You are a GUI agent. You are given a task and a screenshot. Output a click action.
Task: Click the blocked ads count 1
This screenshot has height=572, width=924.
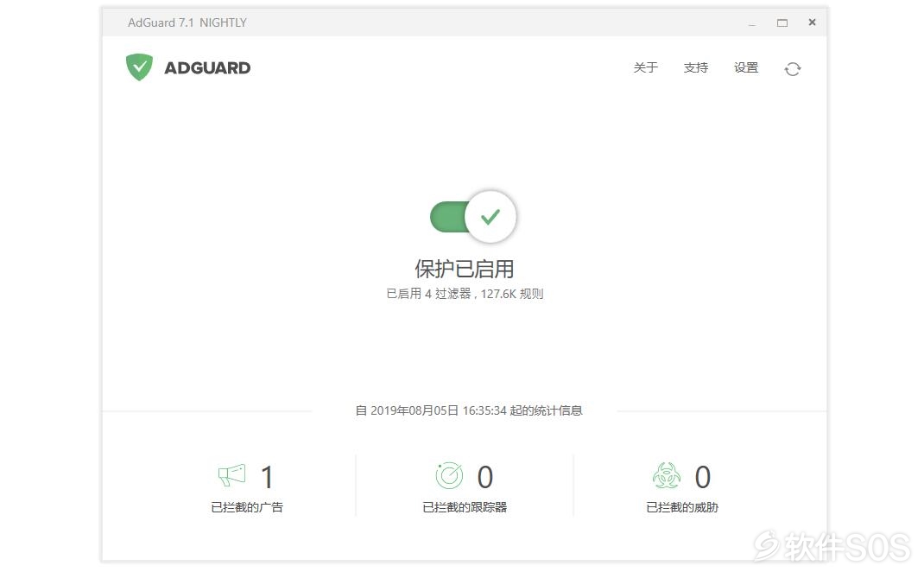click(x=267, y=477)
